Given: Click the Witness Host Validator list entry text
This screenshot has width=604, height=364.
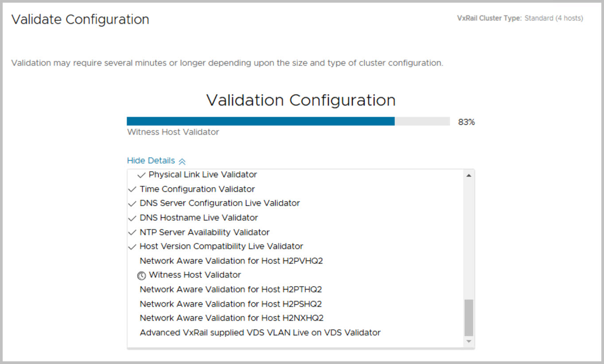Looking at the screenshot, I should click(195, 275).
